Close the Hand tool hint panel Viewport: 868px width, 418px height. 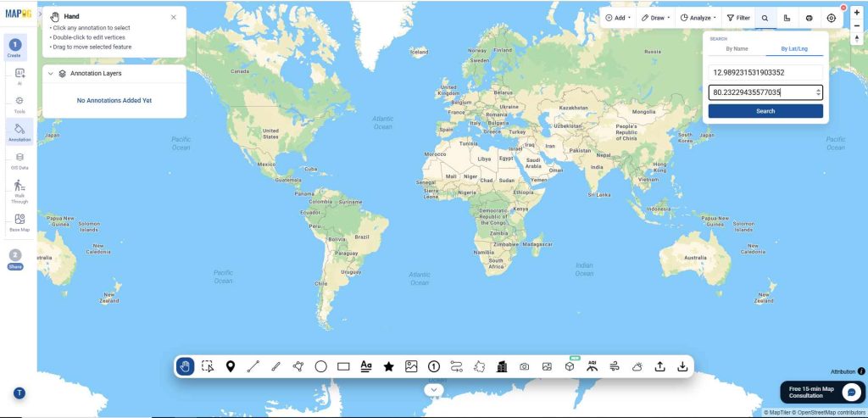pyautogui.click(x=173, y=17)
